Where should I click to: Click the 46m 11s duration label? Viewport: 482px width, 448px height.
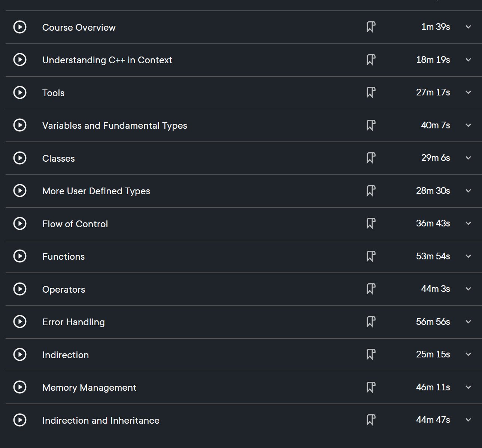point(433,387)
